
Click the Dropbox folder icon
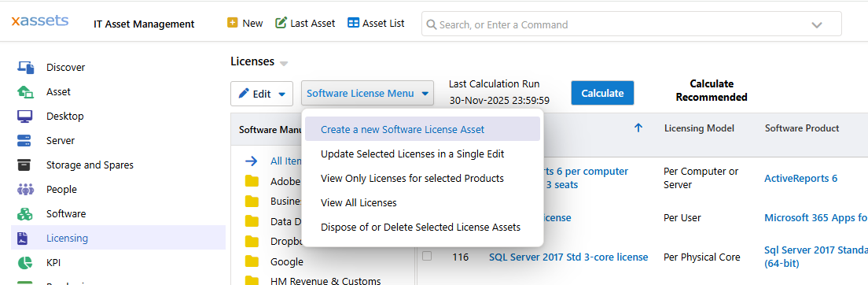pos(252,241)
